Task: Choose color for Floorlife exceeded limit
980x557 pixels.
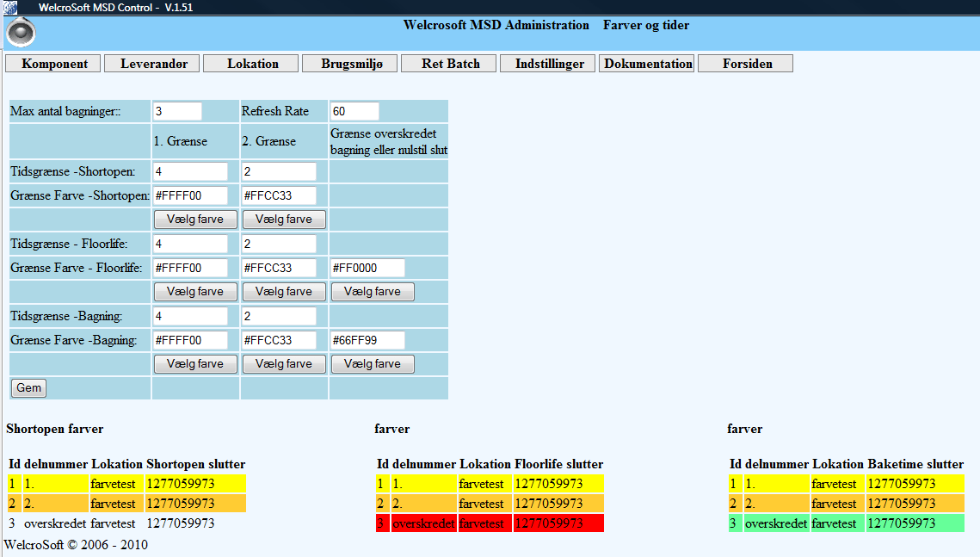Action: [373, 292]
